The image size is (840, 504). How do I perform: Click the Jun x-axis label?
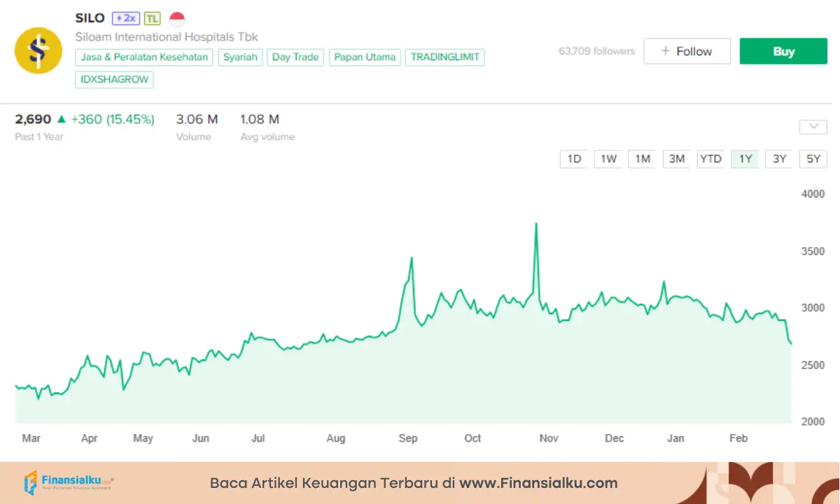[x=200, y=438]
